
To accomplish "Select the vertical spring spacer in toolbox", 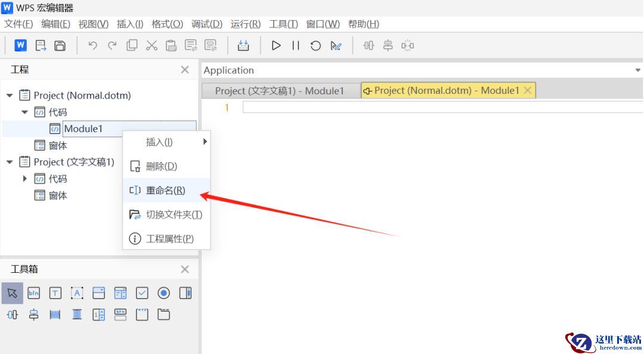I will pos(77,315).
